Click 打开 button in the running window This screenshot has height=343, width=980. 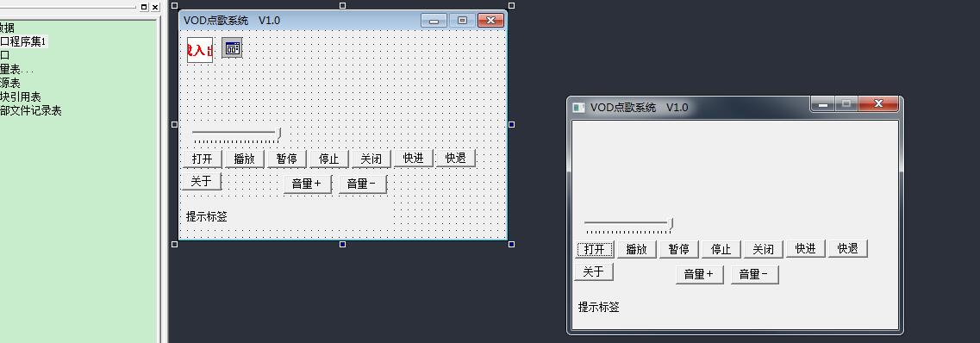[595, 249]
